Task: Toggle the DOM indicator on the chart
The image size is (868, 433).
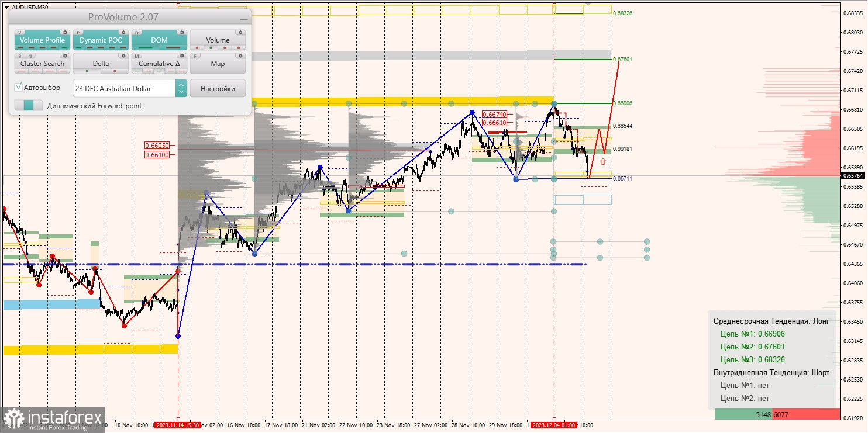Action: pos(159,40)
